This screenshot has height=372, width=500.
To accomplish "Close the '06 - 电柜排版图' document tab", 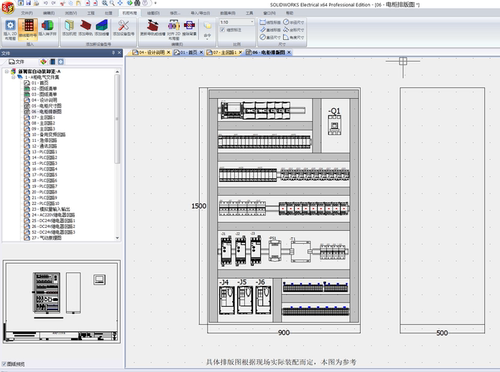I will click(289, 52).
